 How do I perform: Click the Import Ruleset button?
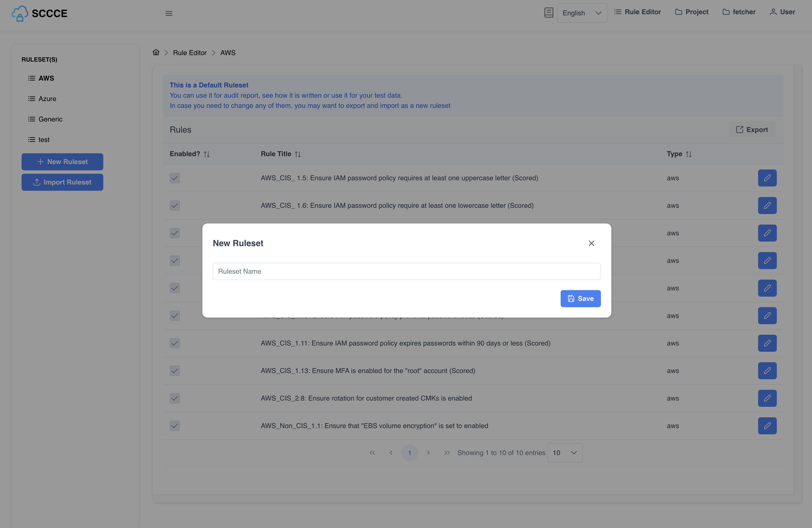[x=62, y=182]
